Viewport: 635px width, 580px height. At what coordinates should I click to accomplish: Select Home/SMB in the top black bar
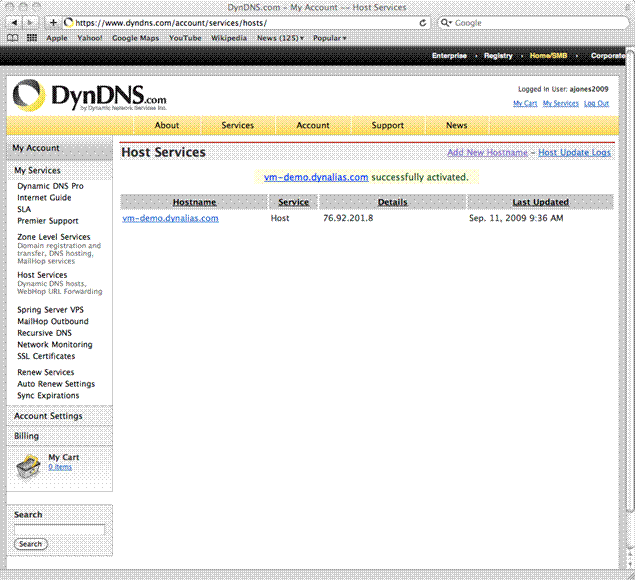click(x=548, y=55)
